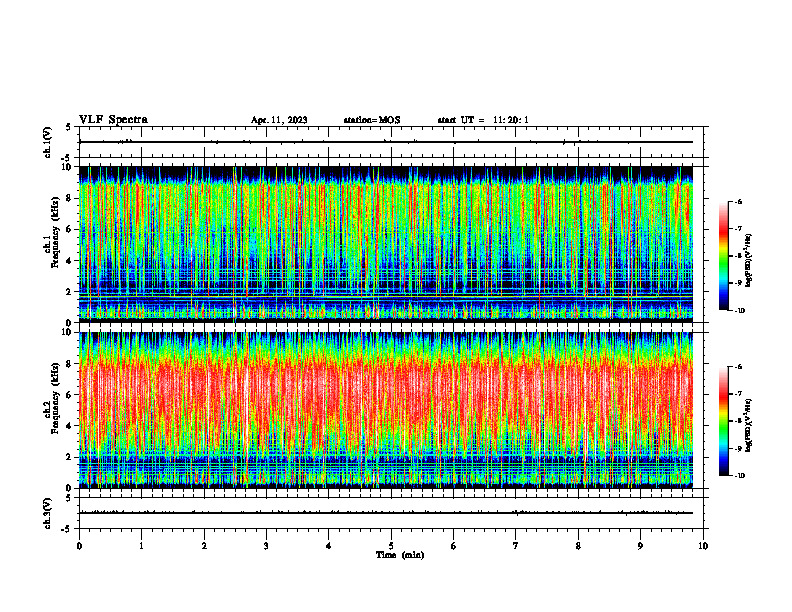Image resolution: width=792 pixels, height=612 pixels.
Task: Click the x-axis tick label "9"
Action: click(x=640, y=546)
